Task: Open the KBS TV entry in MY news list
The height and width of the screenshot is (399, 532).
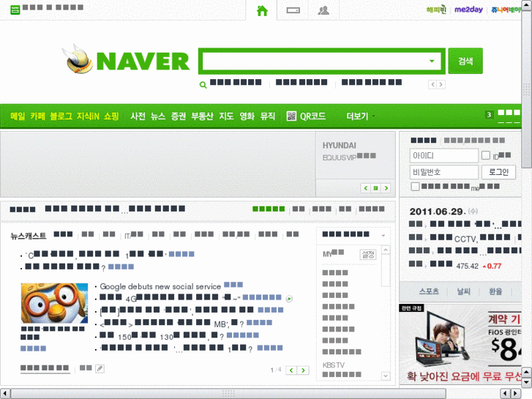Action: click(x=333, y=365)
